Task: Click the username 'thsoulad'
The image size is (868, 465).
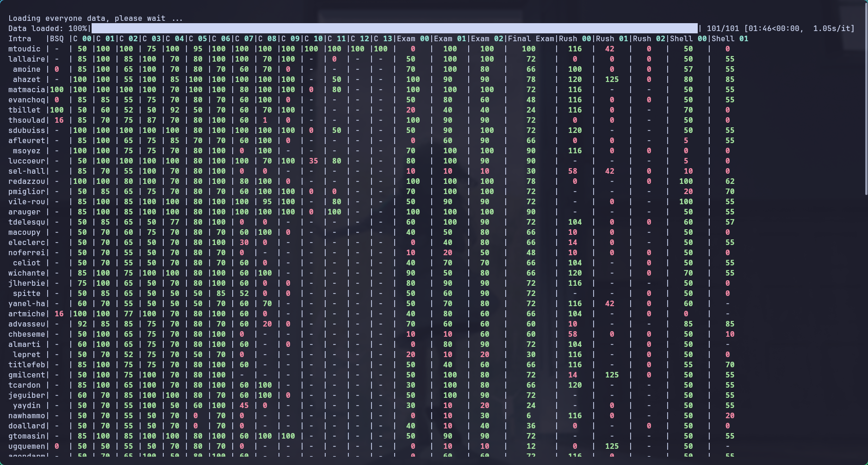Action: pyautogui.click(x=27, y=120)
